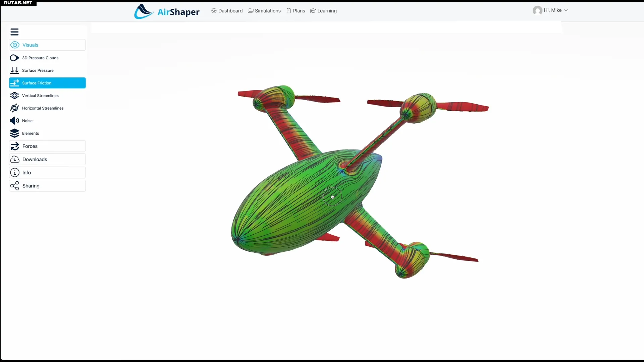Open the Learning link
Viewport: 644px width, 362px height.
pyautogui.click(x=323, y=11)
